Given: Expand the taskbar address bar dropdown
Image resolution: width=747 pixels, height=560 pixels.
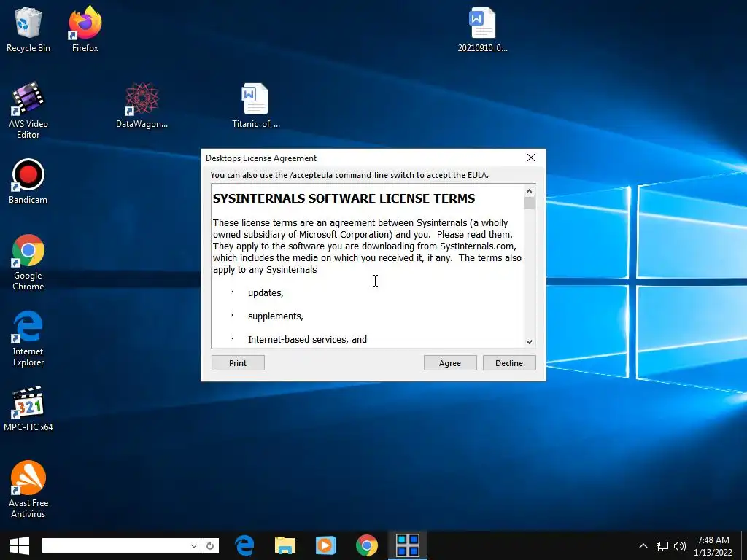Looking at the screenshot, I should pyautogui.click(x=194, y=545).
